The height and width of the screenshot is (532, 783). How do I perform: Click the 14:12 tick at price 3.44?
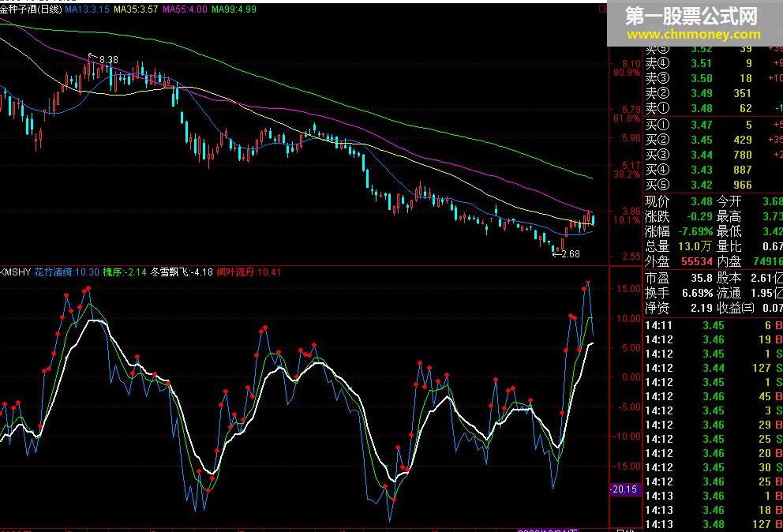point(713,368)
